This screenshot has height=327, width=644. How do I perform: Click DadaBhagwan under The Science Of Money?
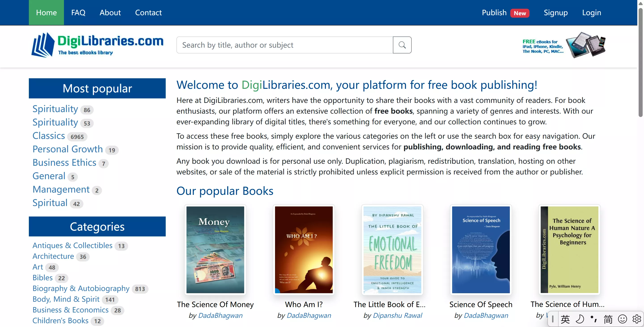220,315
